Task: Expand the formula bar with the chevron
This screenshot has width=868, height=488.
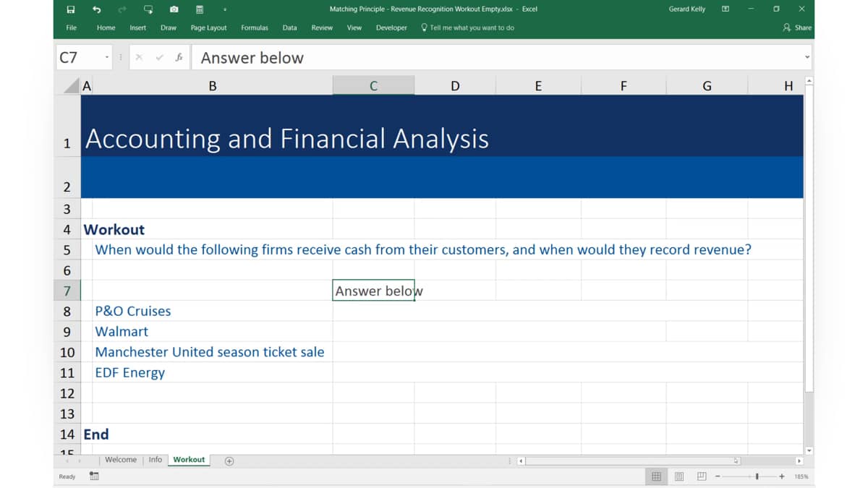Action: pyautogui.click(x=807, y=58)
